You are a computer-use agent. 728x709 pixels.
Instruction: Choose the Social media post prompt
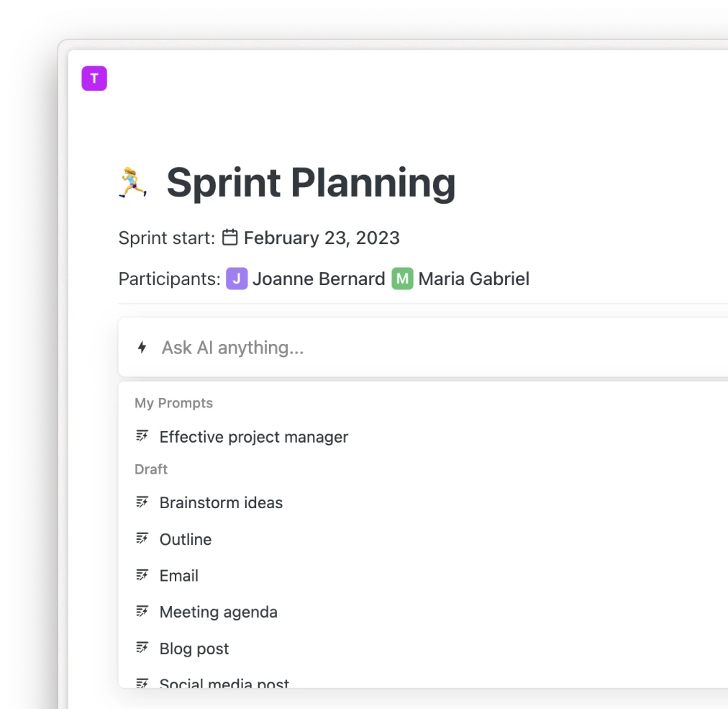coord(224,682)
